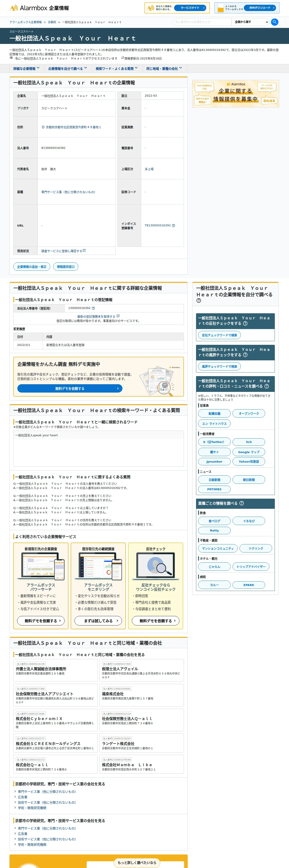Click the 無料デモを依頼する blue wide button
The height and width of the screenshot is (868, 289).
pyautogui.click(x=70, y=389)
